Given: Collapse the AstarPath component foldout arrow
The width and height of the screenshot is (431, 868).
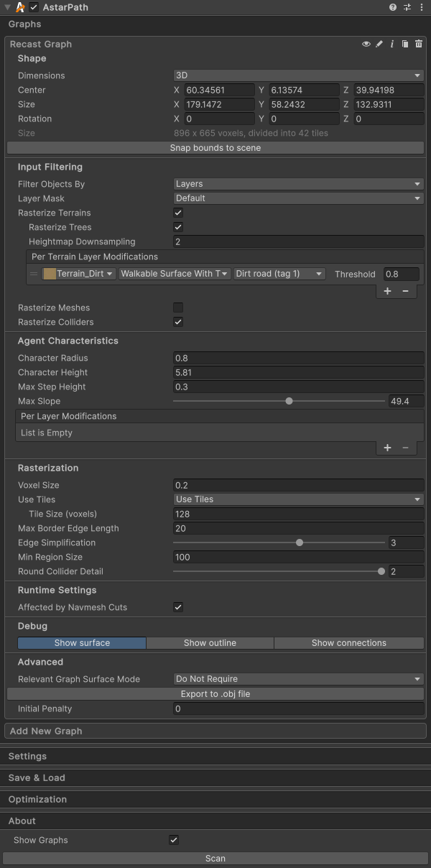Looking at the screenshot, I should point(7,7).
